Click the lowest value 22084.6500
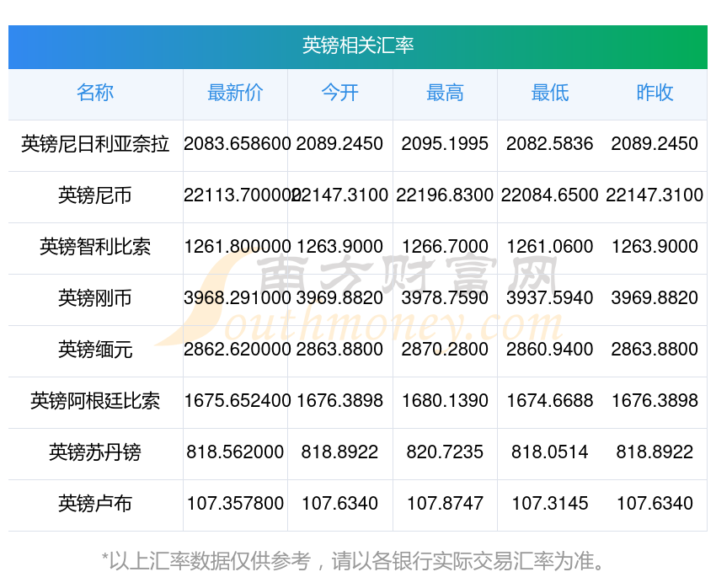This screenshot has width=716, height=588. pyautogui.click(x=550, y=195)
